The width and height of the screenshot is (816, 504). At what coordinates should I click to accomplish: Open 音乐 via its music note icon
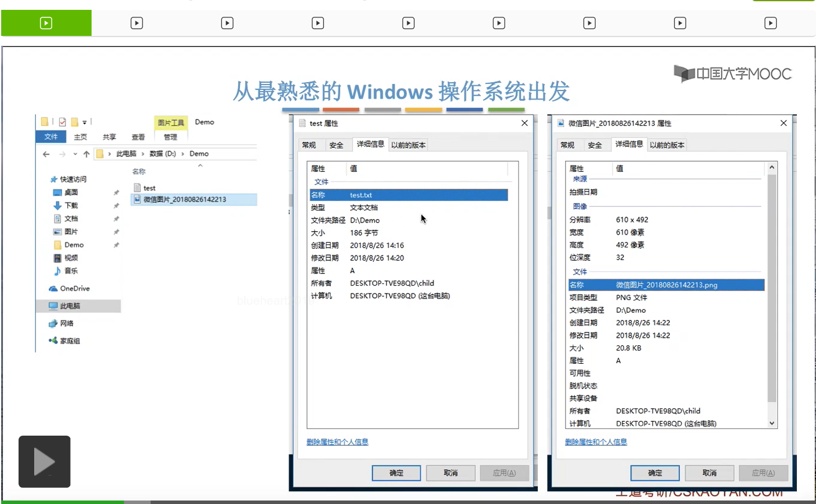[x=57, y=271]
